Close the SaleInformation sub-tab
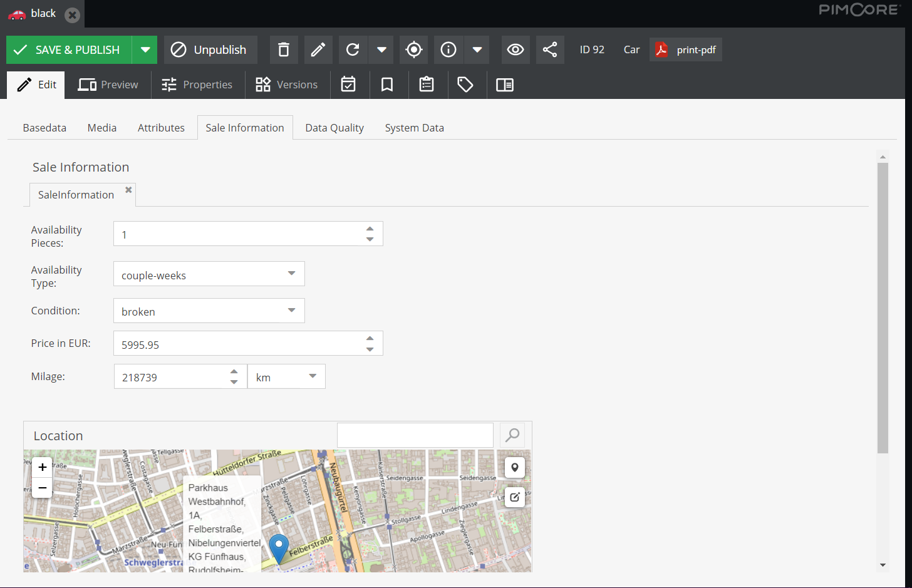This screenshot has width=912, height=588. point(128,190)
